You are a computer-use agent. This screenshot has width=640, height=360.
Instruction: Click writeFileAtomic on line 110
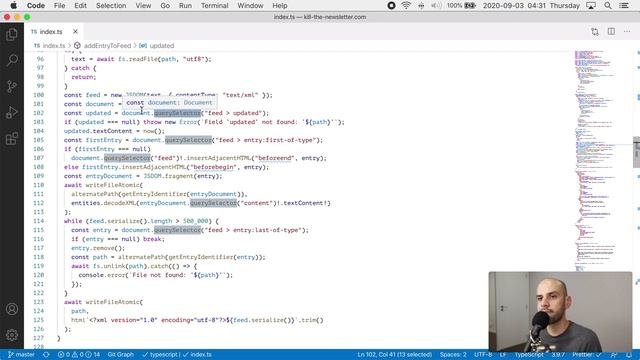pyautogui.click(x=113, y=185)
